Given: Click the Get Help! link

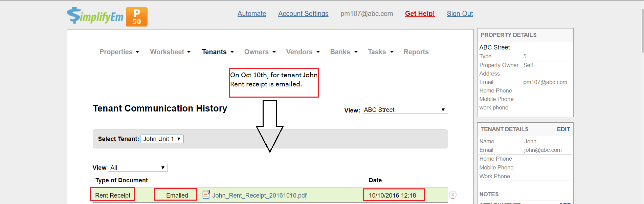Looking at the screenshot, I should click(420, 14).
